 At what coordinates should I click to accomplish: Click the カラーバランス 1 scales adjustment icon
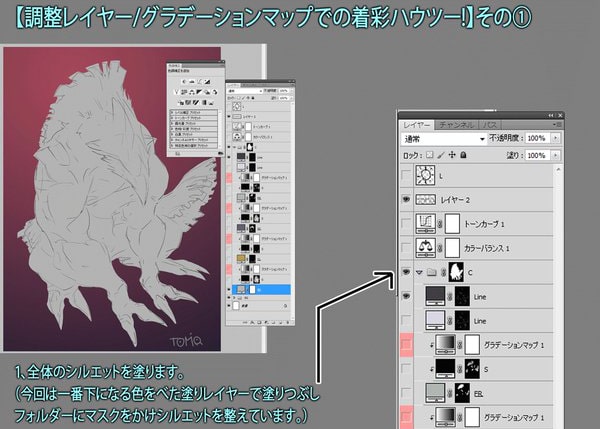click(x=426, y=248)
